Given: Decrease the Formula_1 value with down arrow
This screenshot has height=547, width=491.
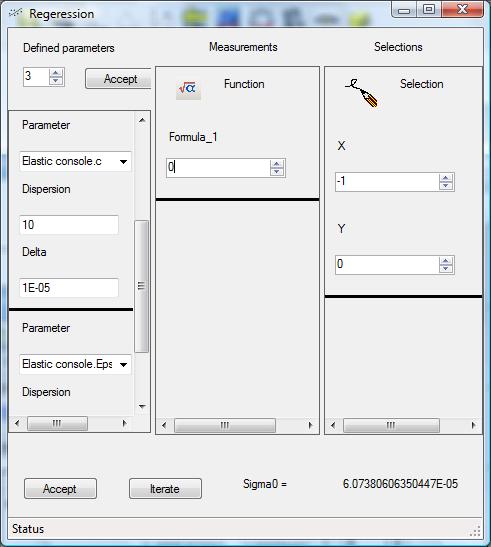Looking at the screenshot, I should (x=277, y=172).
